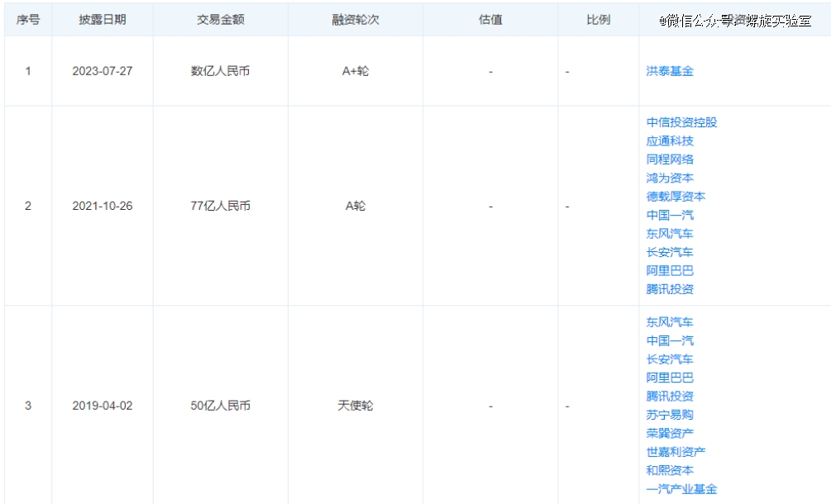This screenshot has height=504, width=831.
Task: Click row number 2 cell
Action: pos(28,206)
